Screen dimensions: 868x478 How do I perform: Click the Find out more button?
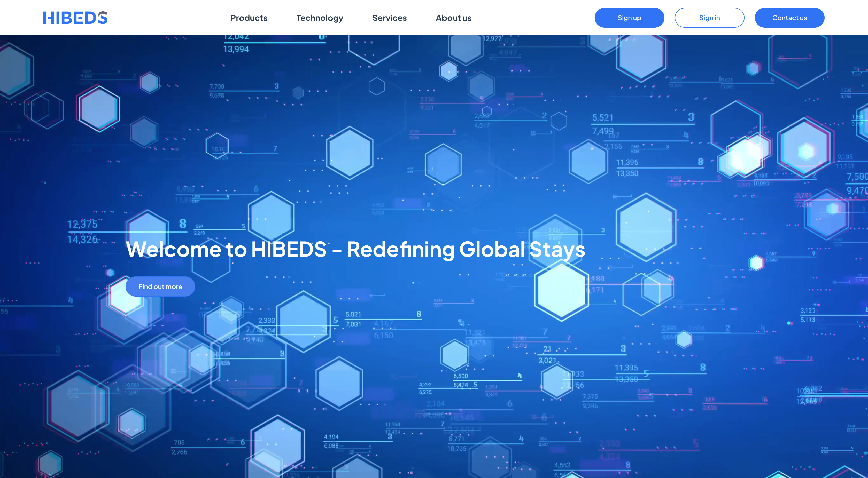(x=160, y=286)
